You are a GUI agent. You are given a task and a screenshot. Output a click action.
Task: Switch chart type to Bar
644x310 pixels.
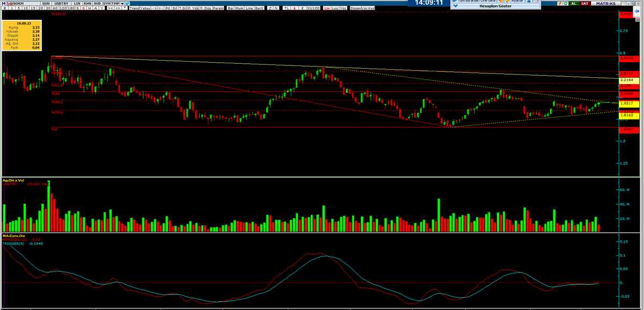(x=230, y=9)
